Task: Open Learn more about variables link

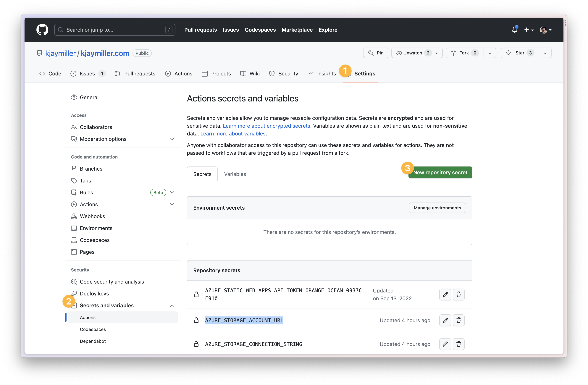Action: (x=233, y=134)
